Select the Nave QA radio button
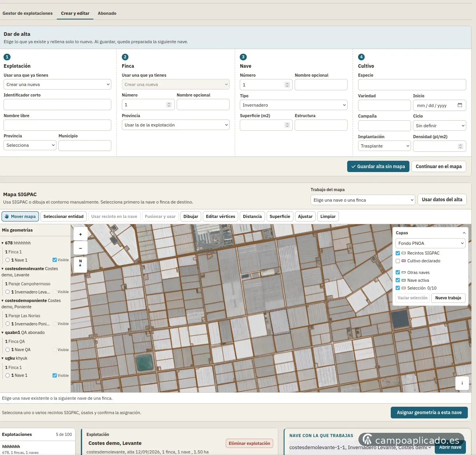 click(7, 350)
